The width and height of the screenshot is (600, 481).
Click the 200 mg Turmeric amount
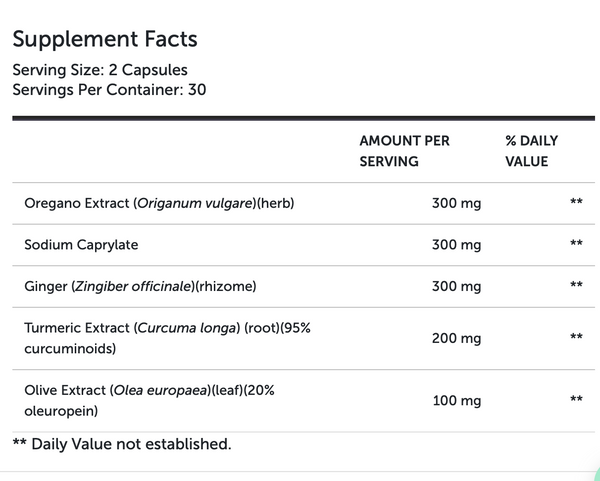coord(457,338)
